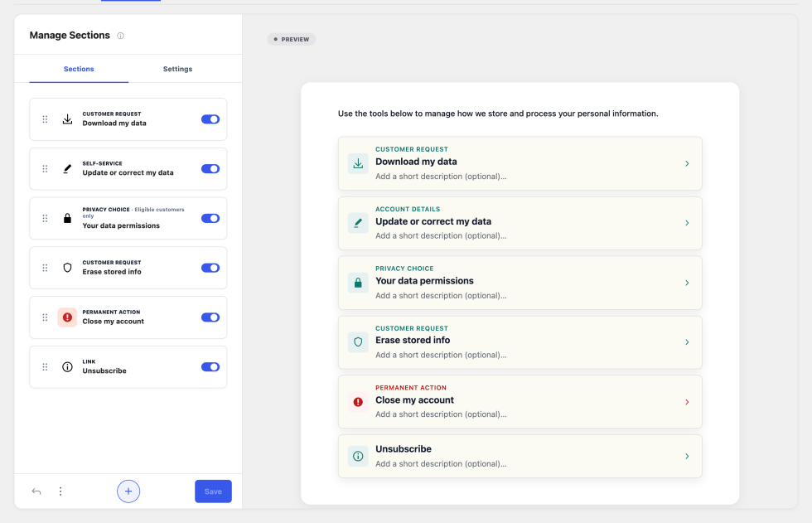Click the info circle icon for Unsubscribe in the list

[x=67, y=367]
